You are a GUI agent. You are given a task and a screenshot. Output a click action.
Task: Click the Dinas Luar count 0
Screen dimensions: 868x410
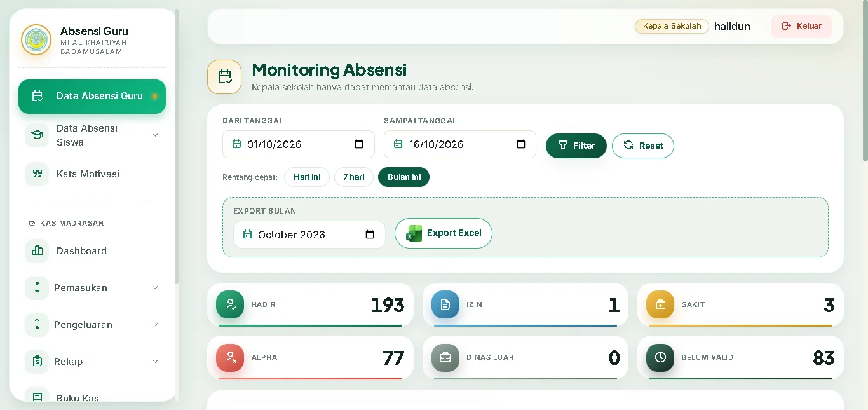[x=614, y=358]
